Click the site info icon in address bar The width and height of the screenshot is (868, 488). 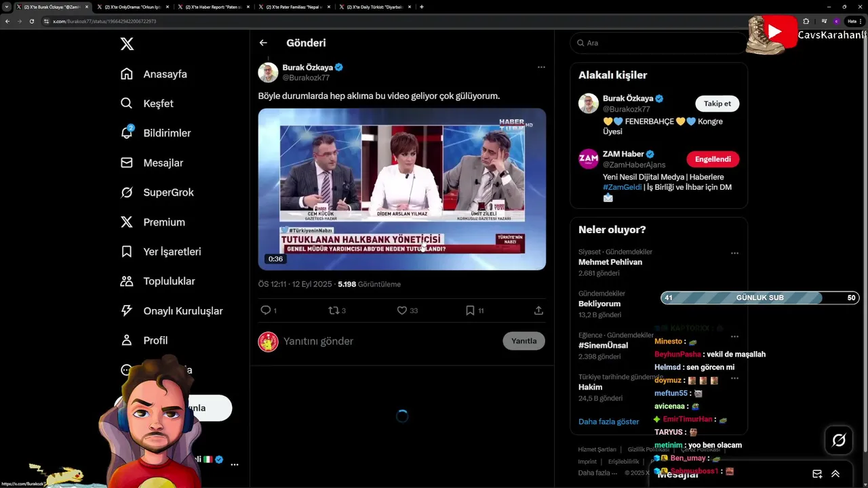[x=47, y=21]
